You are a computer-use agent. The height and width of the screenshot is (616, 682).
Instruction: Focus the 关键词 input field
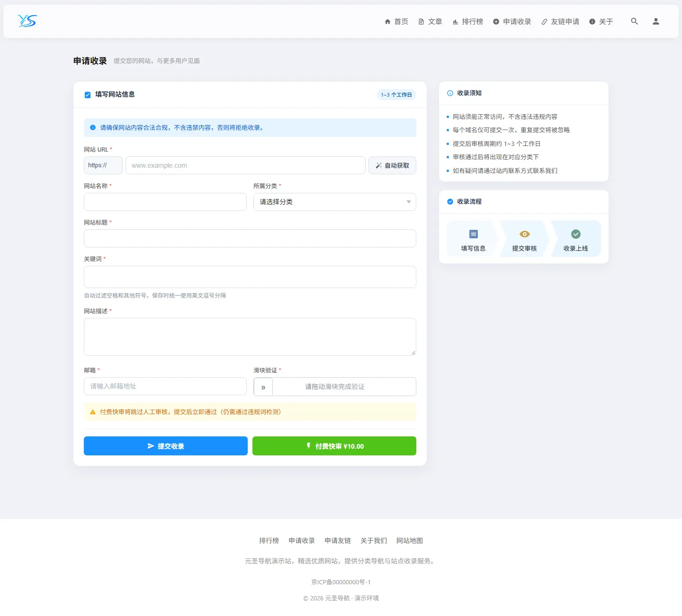250,277
